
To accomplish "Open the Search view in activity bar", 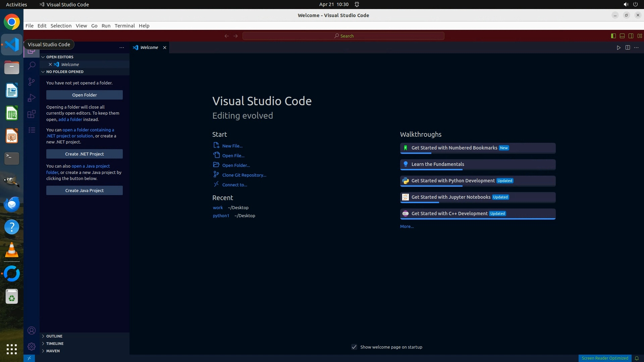I will (32, 65).
